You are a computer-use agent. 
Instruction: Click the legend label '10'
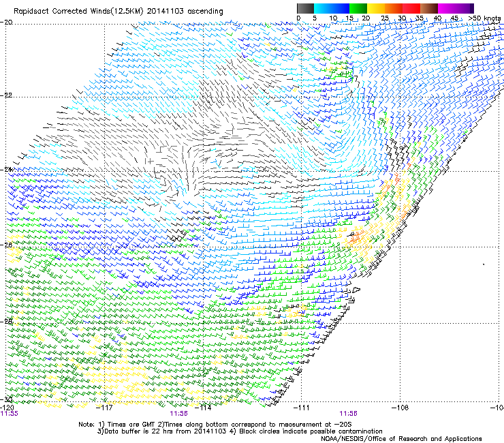point(333,18)
